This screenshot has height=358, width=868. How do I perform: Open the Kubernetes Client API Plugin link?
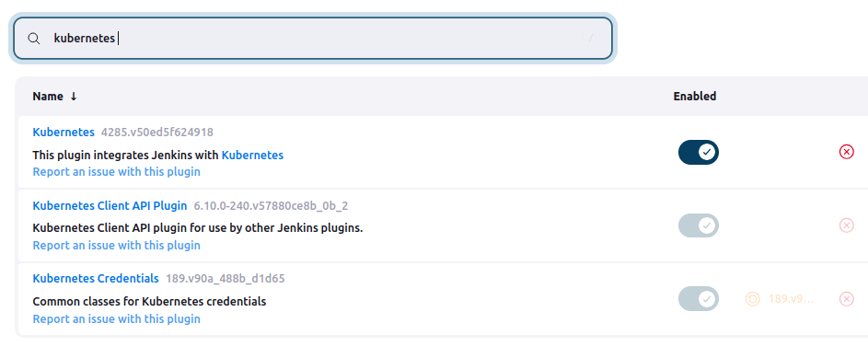pyautogui.click(x=110, y=206)
